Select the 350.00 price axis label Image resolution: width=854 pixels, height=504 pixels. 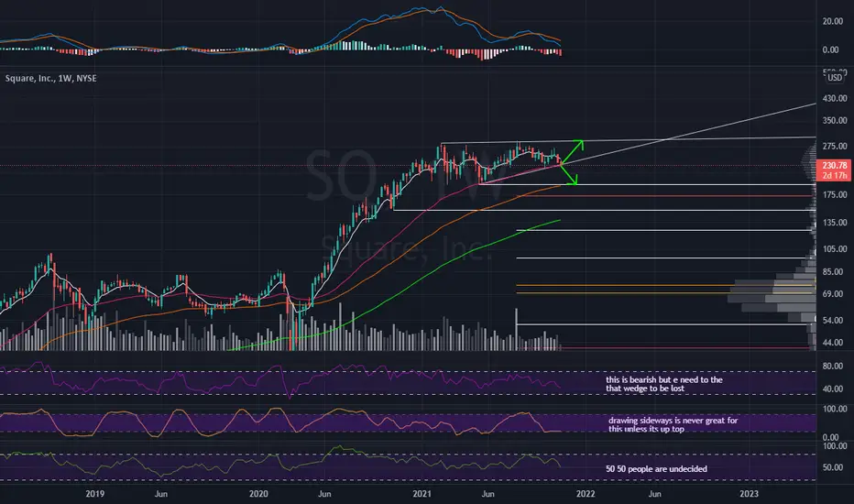point(835,120)
